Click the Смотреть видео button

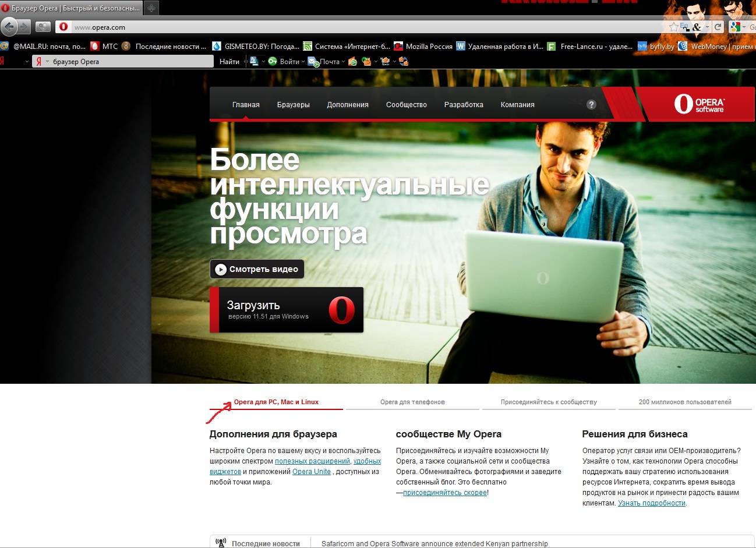click(x=257, y=269)
